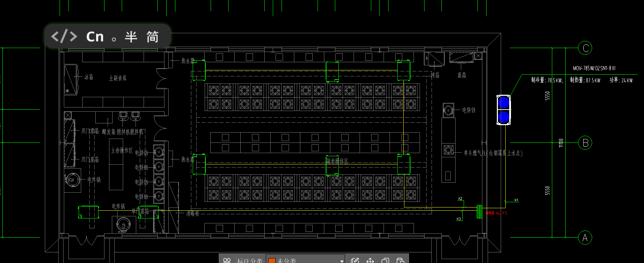Screen dimensions: 644x263
Task: Select grid axis bubble A
Action: coord(585,238)
